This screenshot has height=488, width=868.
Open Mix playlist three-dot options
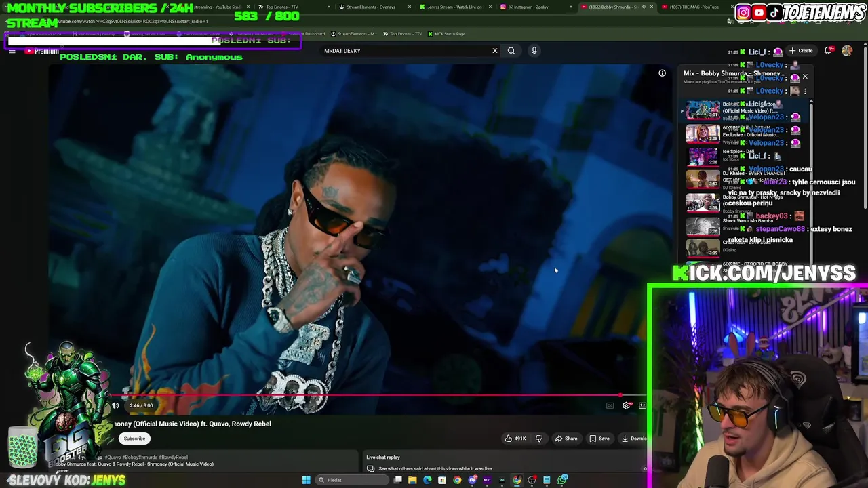coord(805,91)
